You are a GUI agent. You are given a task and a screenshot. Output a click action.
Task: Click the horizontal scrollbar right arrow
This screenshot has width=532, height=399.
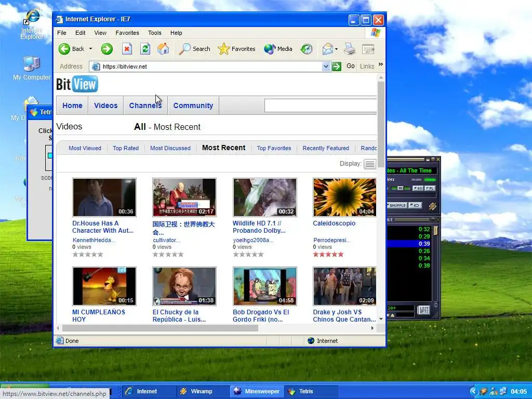click(372, 328)
